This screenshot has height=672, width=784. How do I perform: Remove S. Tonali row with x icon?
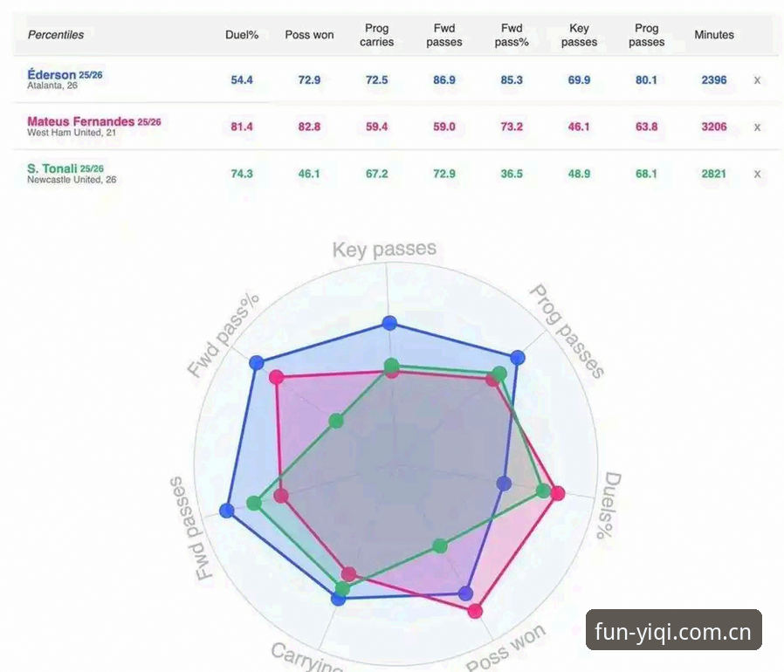[757, 174]
